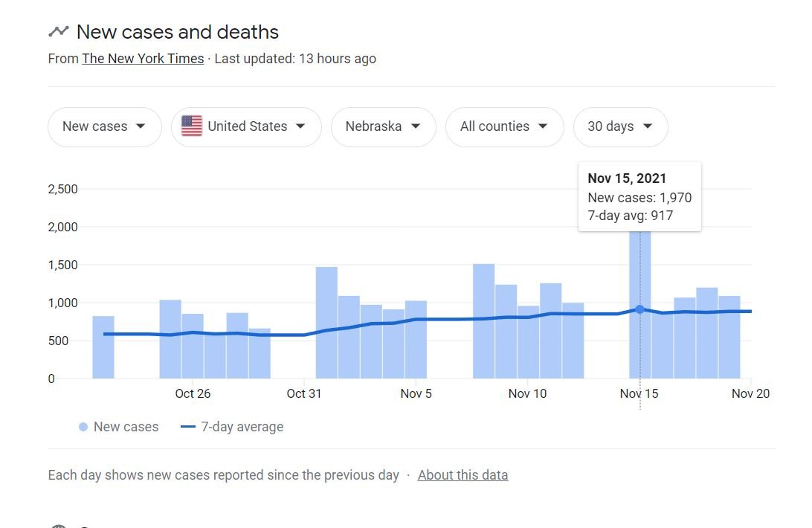The height and width of the screenshot is (528, 812).
Task: Change the 30 days time range
Action: [x=620, y=126]
